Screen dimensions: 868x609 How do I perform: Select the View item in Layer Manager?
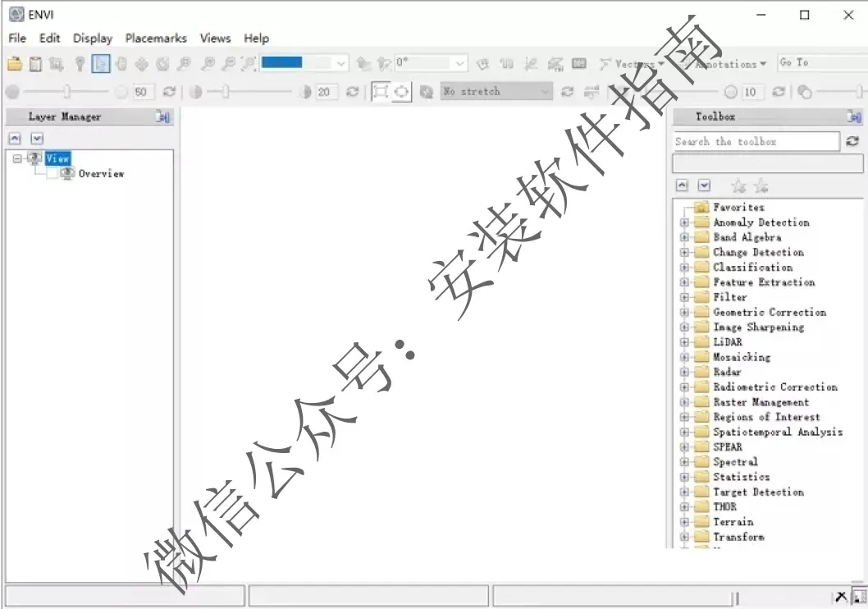57,159
